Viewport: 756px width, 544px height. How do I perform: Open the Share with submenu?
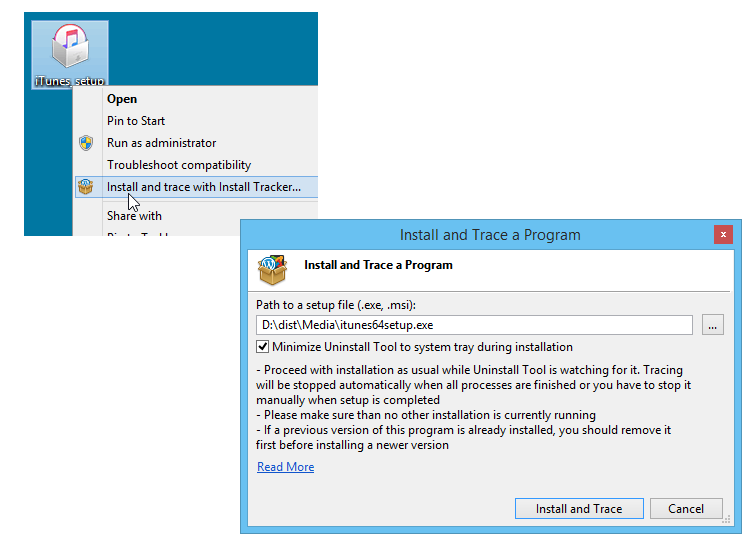coord(134,216)
